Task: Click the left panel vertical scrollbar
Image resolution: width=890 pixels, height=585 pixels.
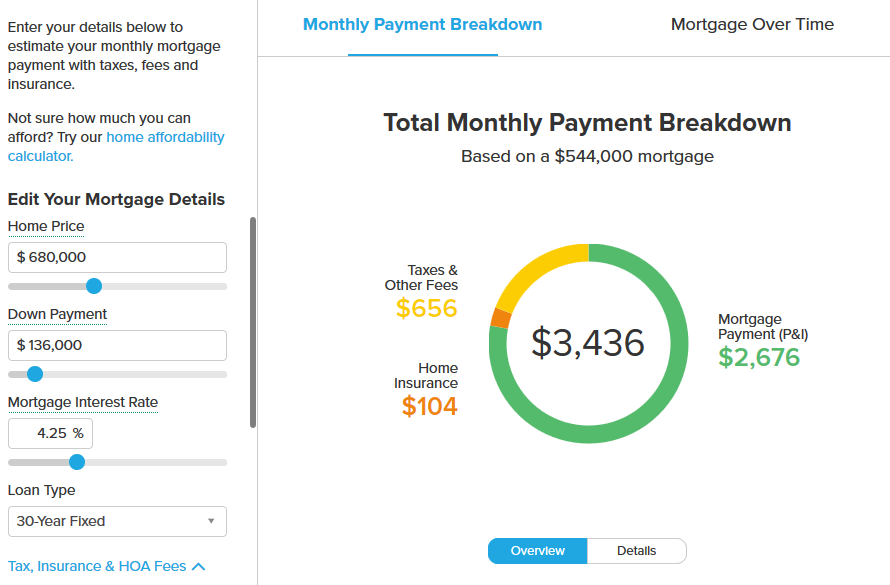Action: pyautogui.click(x=253, y=322)
